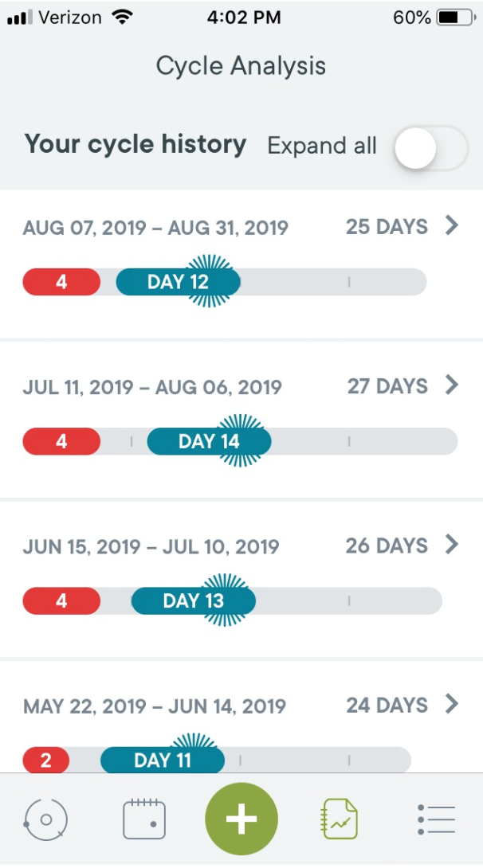Expand the Jul 11 – Aug 06 cycle chevron
The width and height of the screenshot is (483, 868).
pyautogui.click(x=452, y=384)
